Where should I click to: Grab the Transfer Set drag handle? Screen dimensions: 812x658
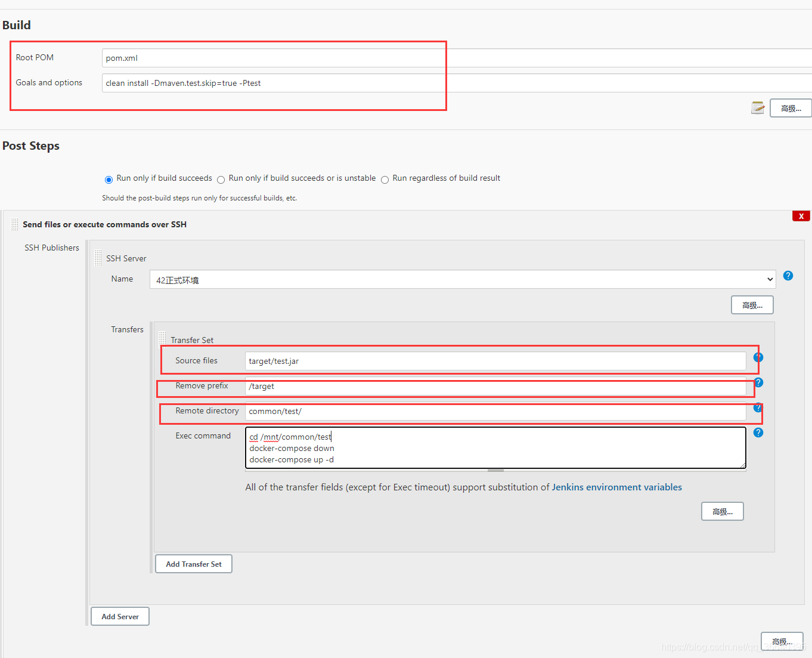click(163, 339)
